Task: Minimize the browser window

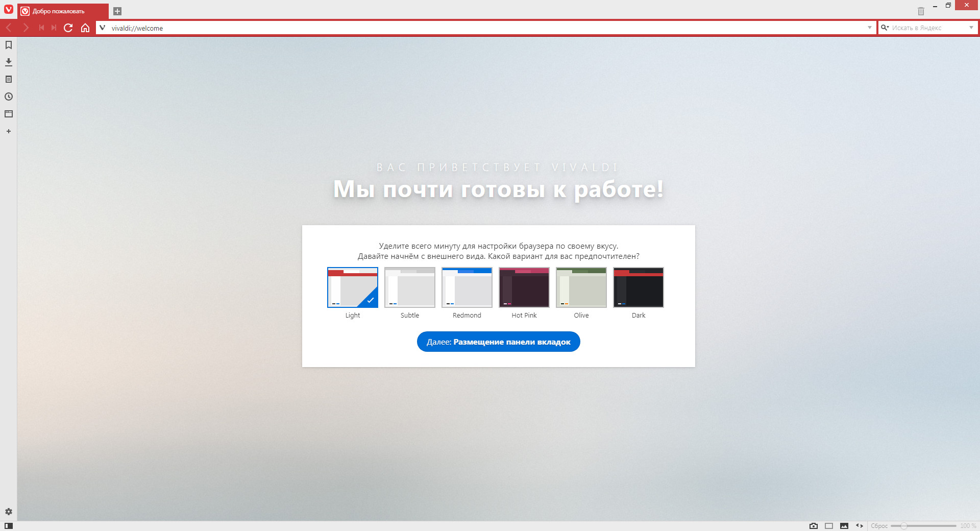Action: click(935, 6)
